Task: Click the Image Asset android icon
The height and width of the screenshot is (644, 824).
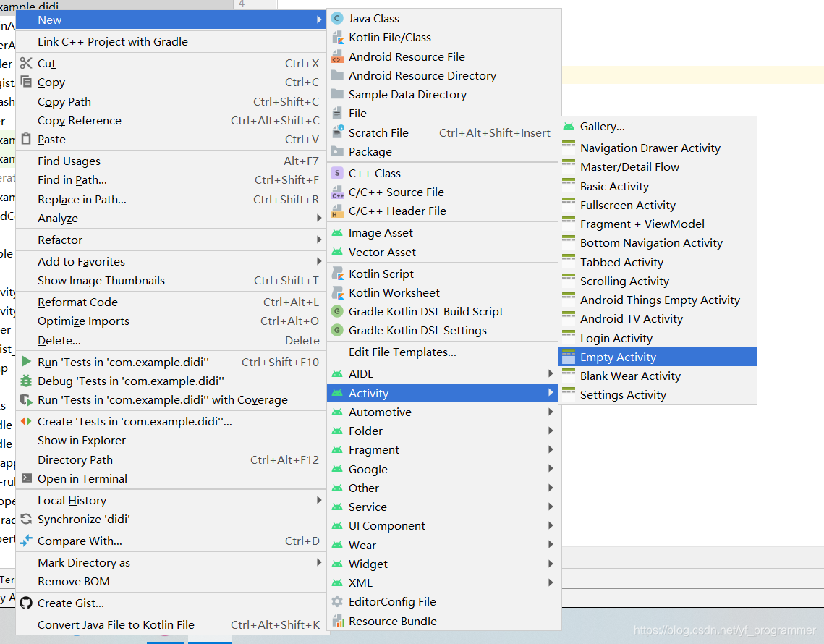Action: (x=337, y=233)
